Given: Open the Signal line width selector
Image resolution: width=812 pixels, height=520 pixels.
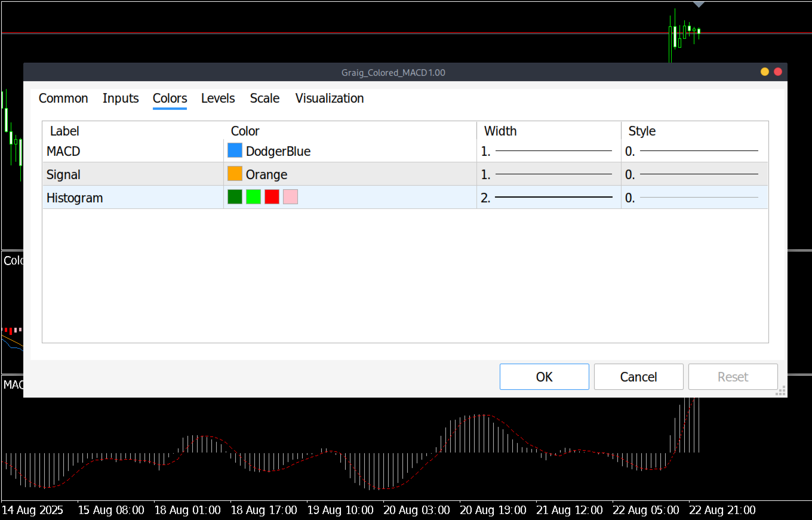Looking at the screenshot, I should pyautogui.click(x=549, y=174).
